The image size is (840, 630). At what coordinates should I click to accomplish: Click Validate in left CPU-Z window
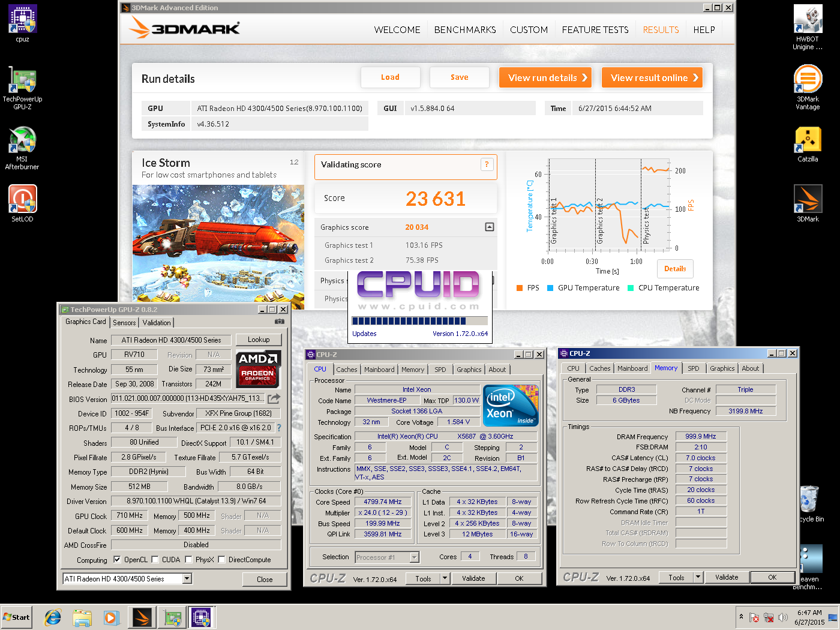tap(473, 578)
